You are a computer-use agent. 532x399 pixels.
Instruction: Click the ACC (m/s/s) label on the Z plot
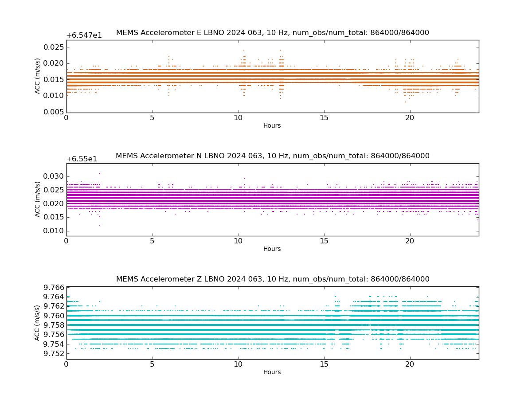(x=38, y=322)
